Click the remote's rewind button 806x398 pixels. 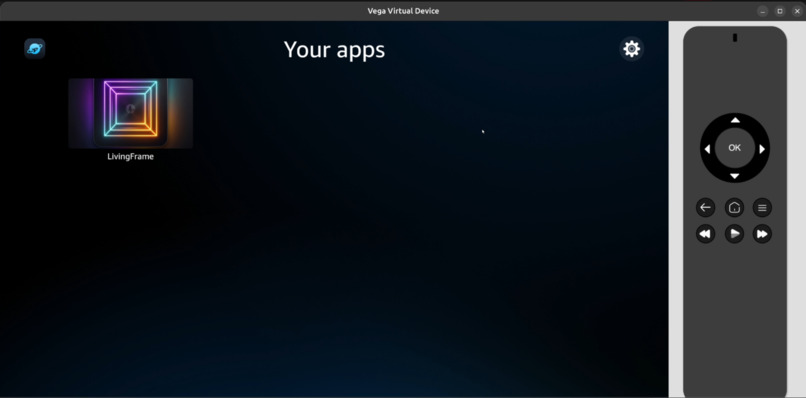(x=706, y=234)
